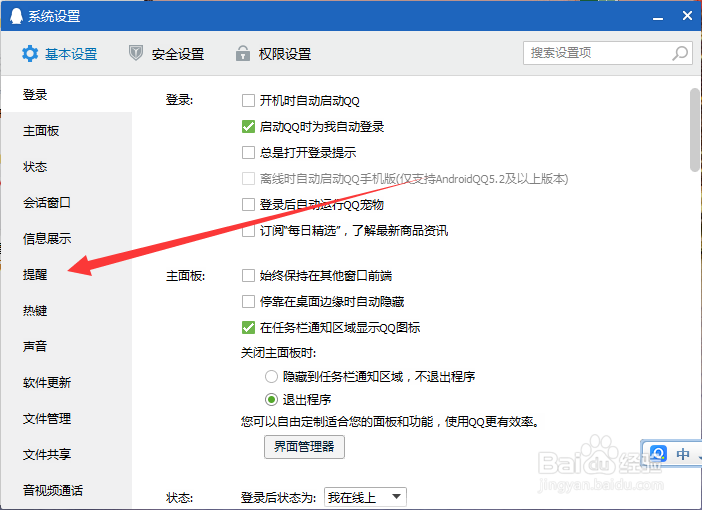702x510 pixels.
Task: Click the shield icon for 安全设置
Action: coord(136,53)
